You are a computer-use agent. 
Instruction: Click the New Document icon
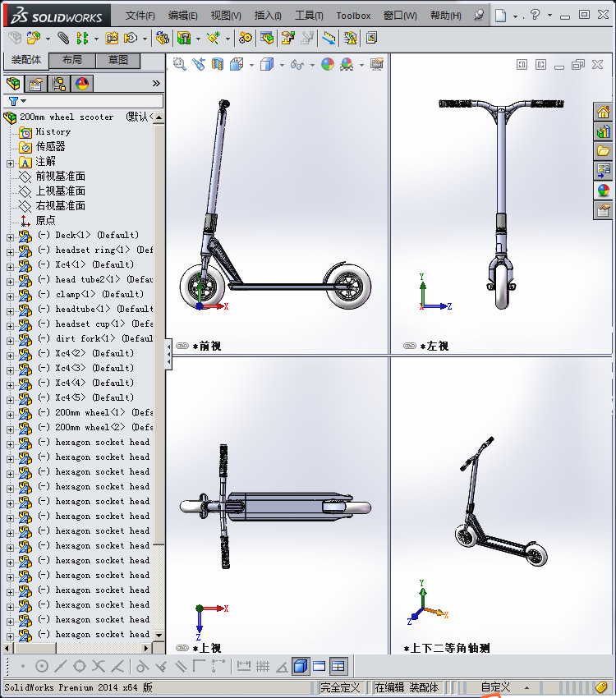point(501,16)
